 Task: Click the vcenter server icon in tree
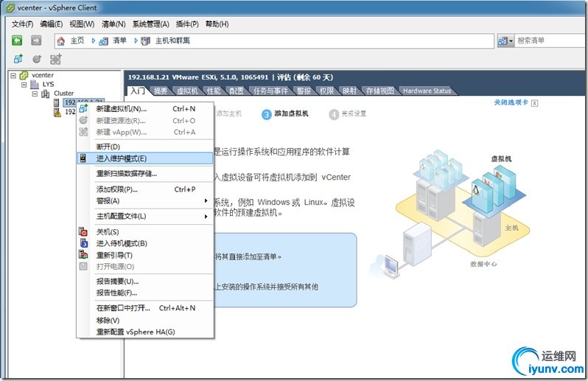point(24,75)
